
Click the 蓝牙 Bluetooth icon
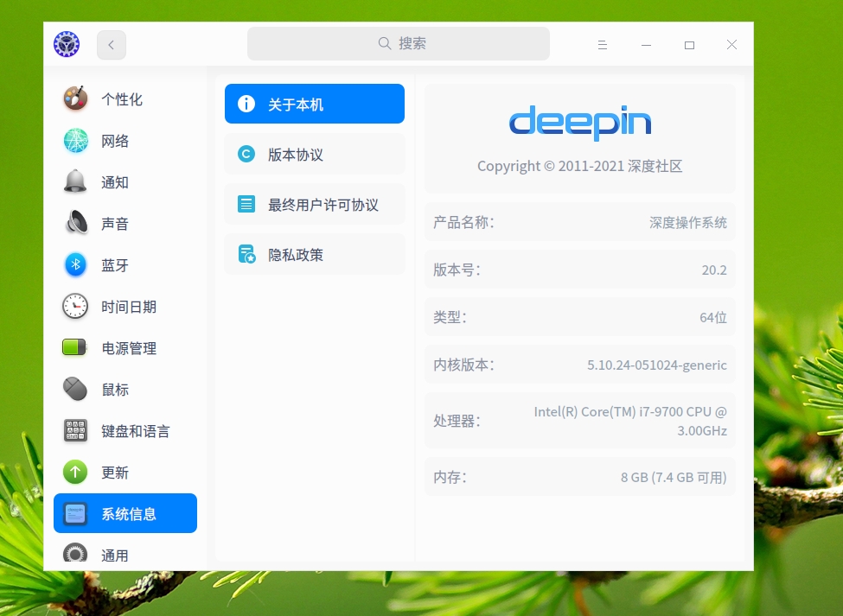(x=76, y=264)
